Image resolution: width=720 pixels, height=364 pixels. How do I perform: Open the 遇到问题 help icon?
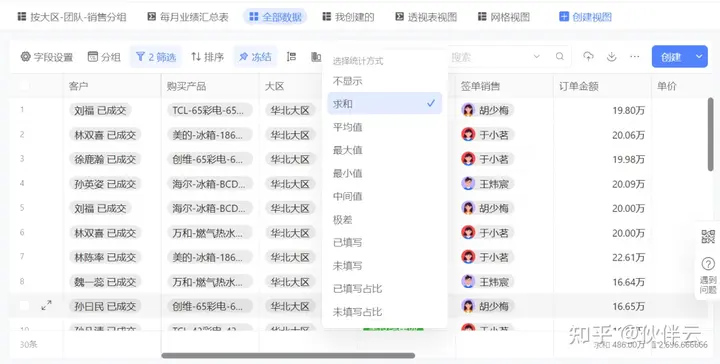click(x=708, y=274)
